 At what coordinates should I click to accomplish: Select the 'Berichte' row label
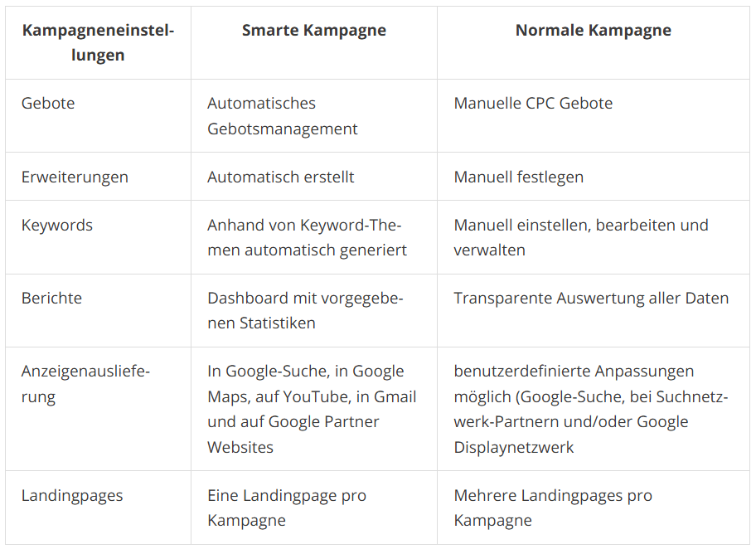click(x=51, y=298)
